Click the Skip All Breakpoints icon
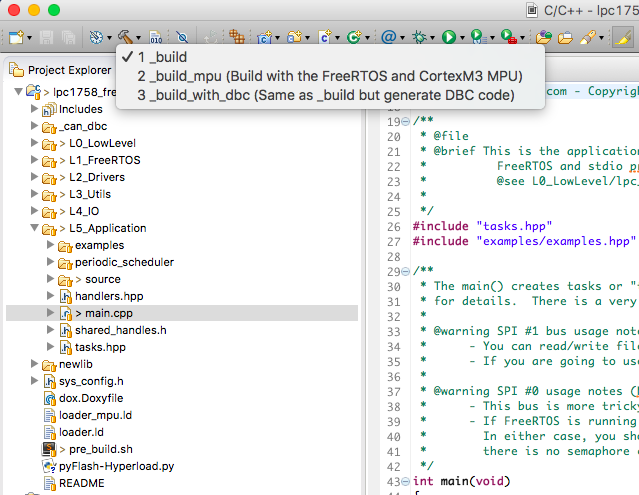639x495 pixels. pyautogui.click(x=182, y=37)
